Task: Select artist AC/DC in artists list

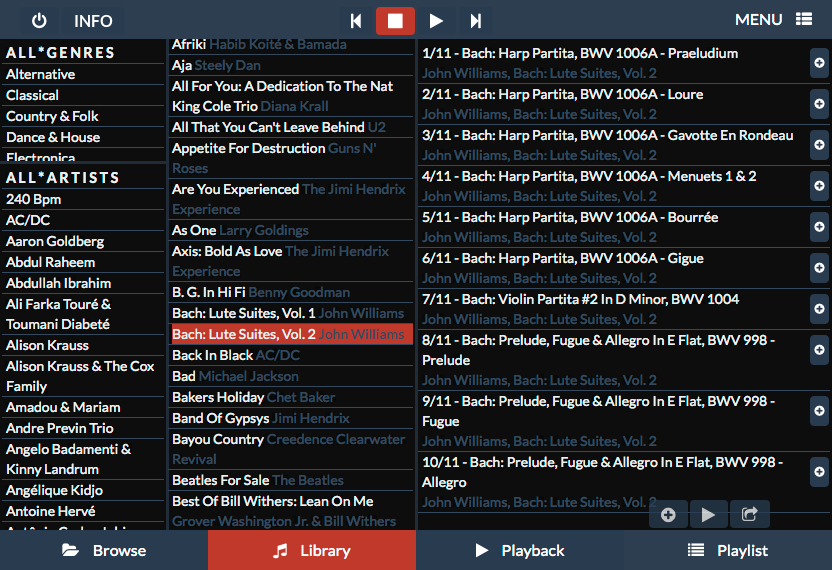Action: pyautogui.click(x=83, y=220)
